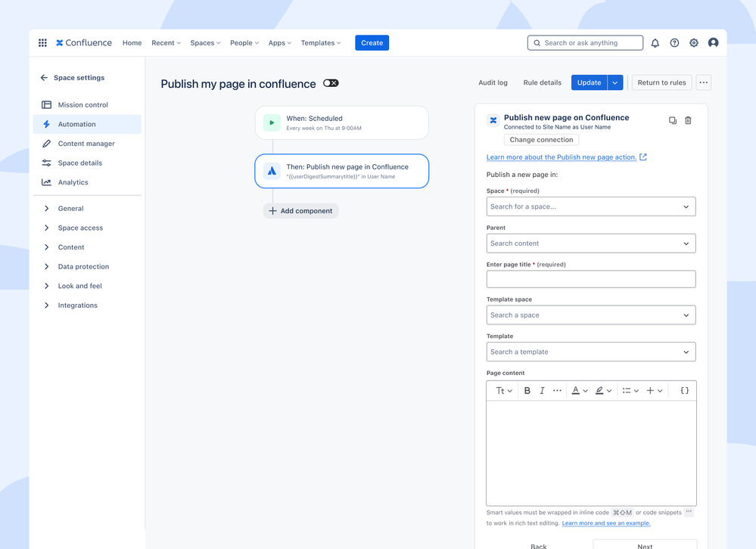
Task: Open the Apps dropdown menu
Action: tap(280, 43)
